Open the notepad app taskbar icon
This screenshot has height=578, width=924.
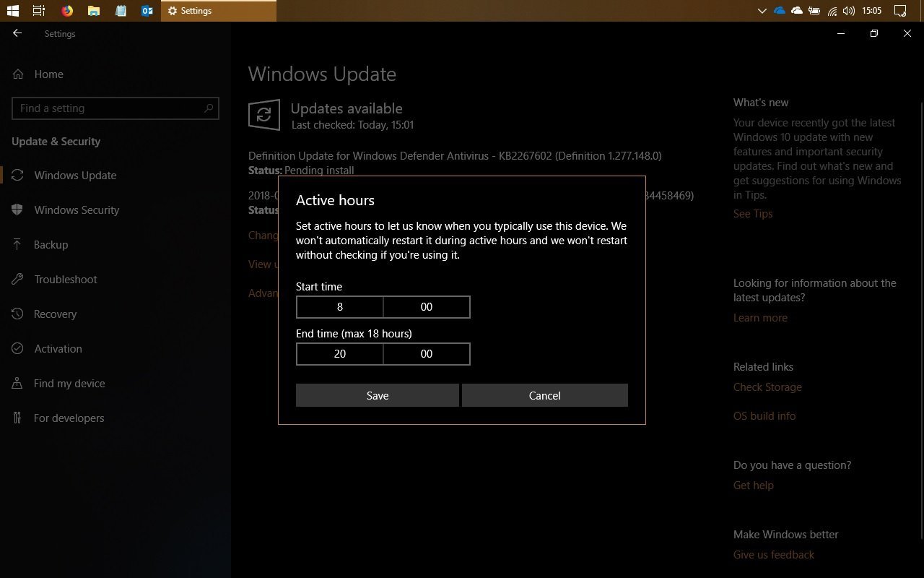[x=121, y=11]
